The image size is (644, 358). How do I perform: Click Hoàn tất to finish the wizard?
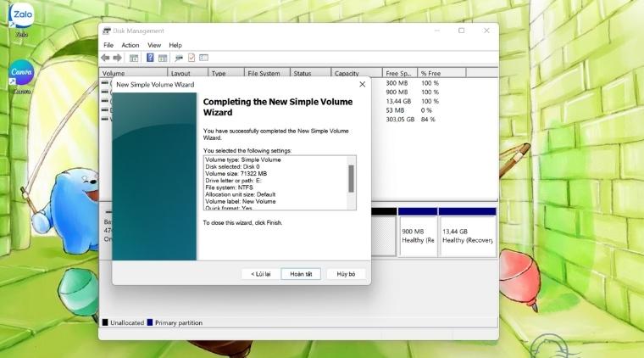coord(301,274)
